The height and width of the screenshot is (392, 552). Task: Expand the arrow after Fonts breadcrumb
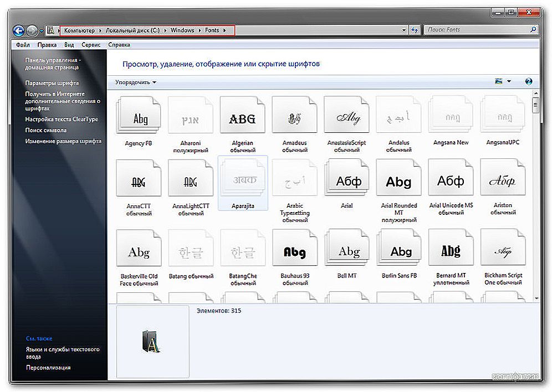224,30
